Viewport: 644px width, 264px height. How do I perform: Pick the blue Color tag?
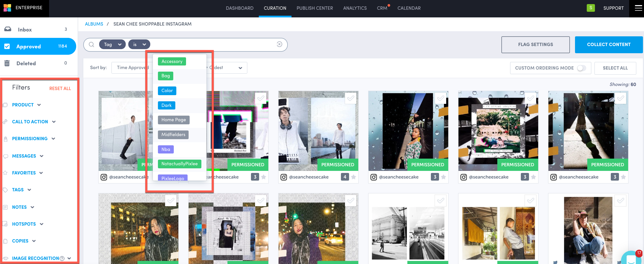point(167,91)
